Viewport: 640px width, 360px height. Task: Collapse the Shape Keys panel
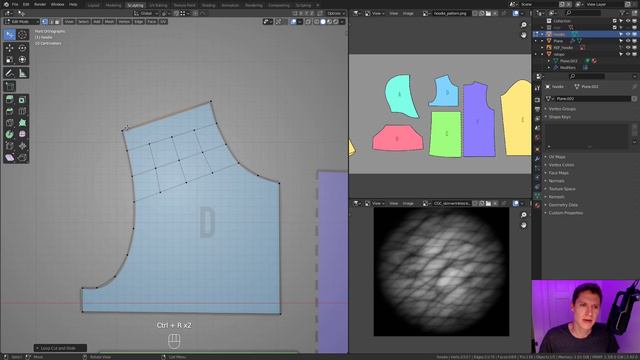point(559,117)
